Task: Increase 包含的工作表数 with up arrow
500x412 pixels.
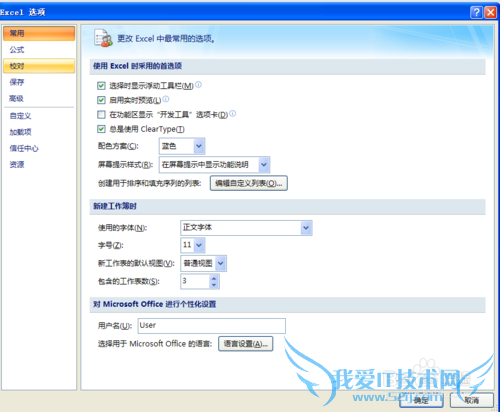Action: click(214, 278)
